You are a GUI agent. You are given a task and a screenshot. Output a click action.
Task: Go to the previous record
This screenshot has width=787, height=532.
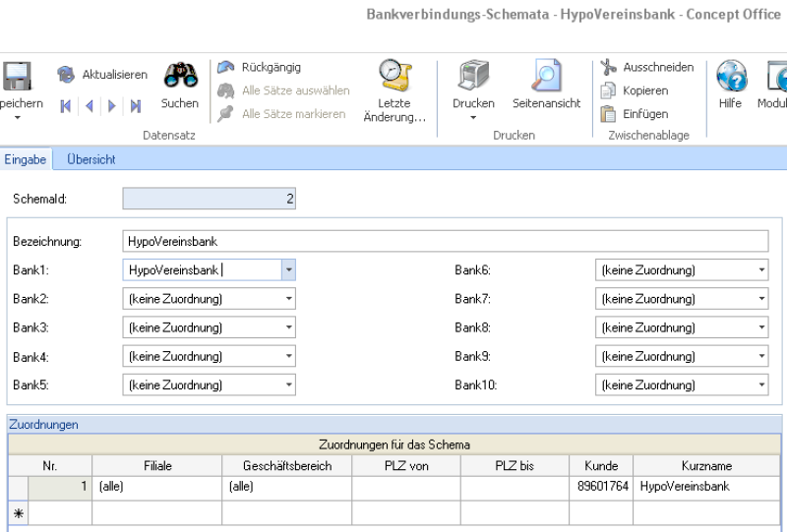tap(90, 106)
